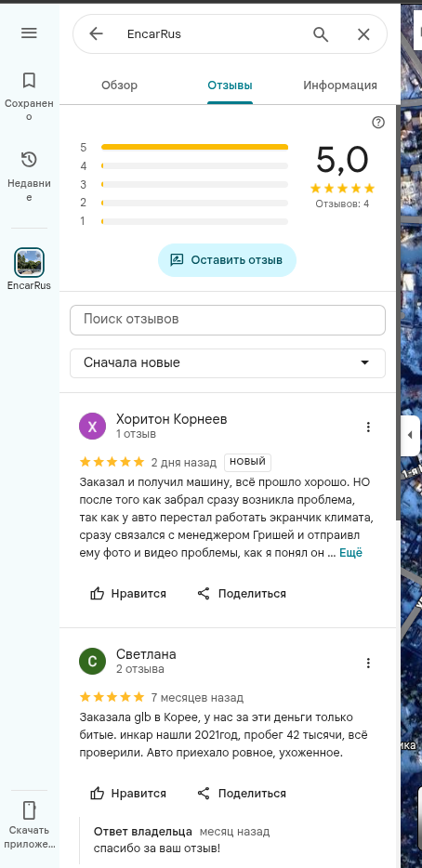Click the 5,0 overall rating value
Image resolution: width=422 pixels, height=868 pixels.
pyautogui.click(x=342, y=160)
